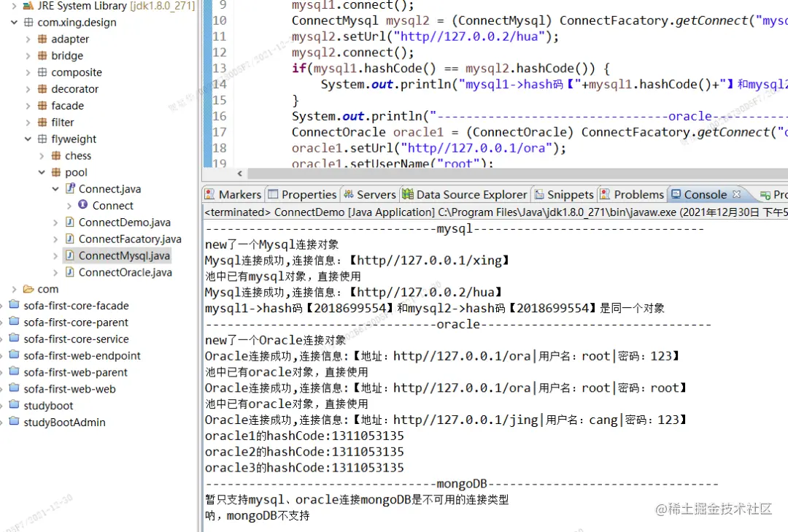This screenshot has height=532, width=788.
Task: Click the terminated ConnectDemo launch description
Action: pyautogui.click(x=496, y=212)
